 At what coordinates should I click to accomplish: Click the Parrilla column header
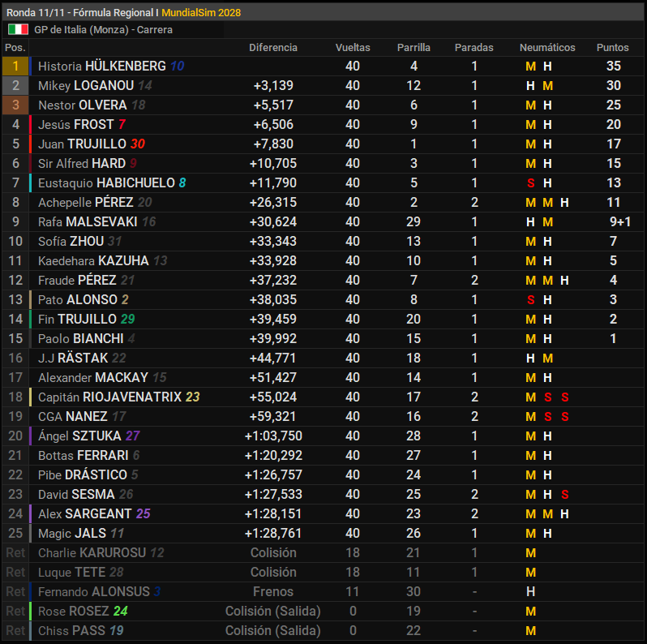(x=413, y=48)
